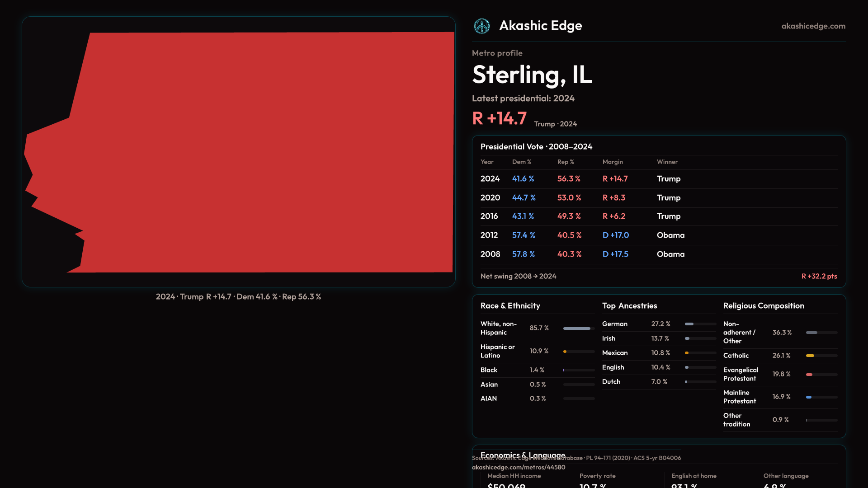868x488 pixels.
Task: Open the akashicedge.com link in header
Action: point(813,26)
